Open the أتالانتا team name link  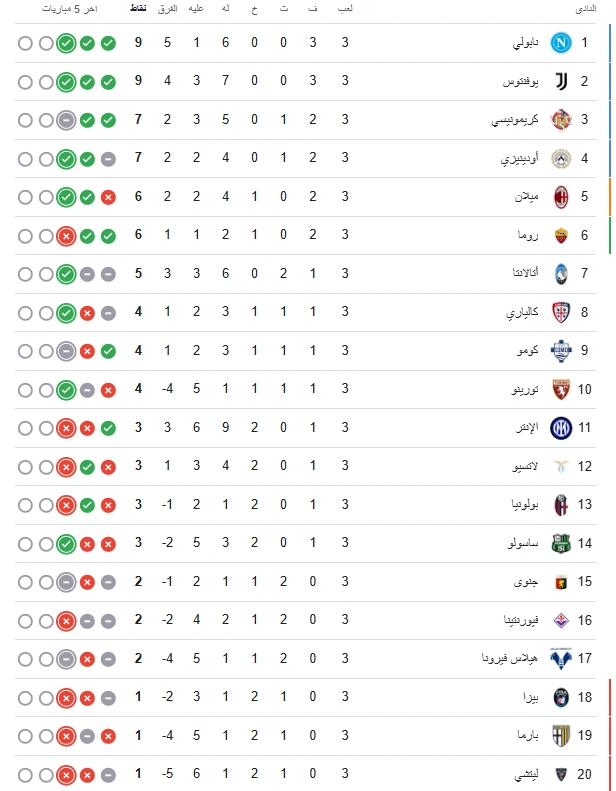click(525, 273)
